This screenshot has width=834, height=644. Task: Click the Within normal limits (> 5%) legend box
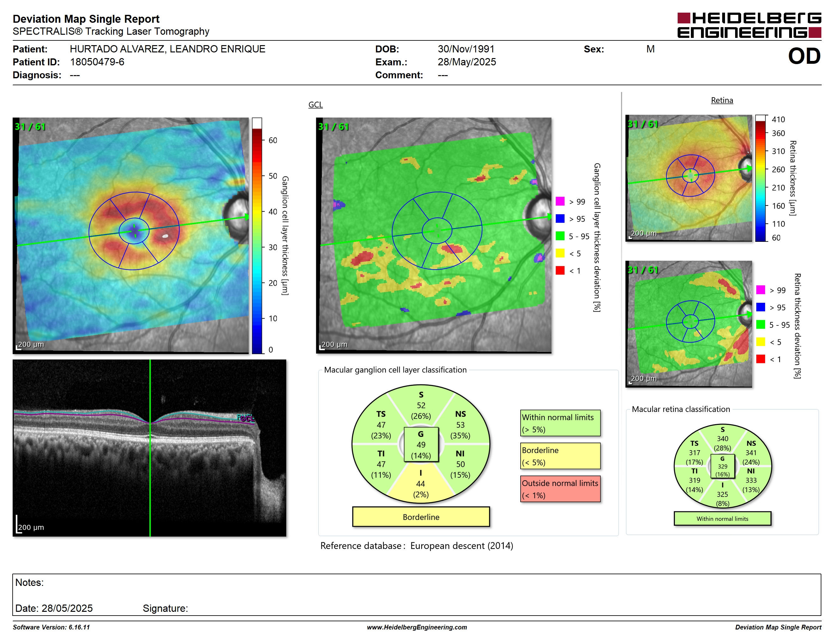[x=560, y=423]
